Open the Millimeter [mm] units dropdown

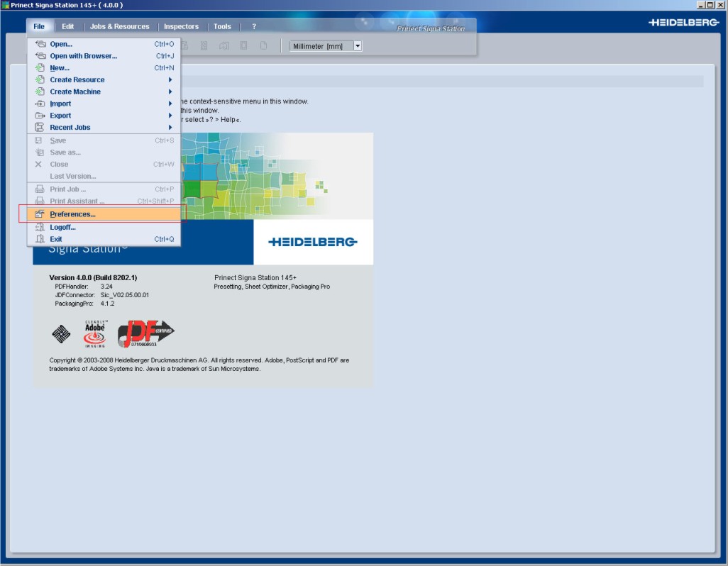358,46
